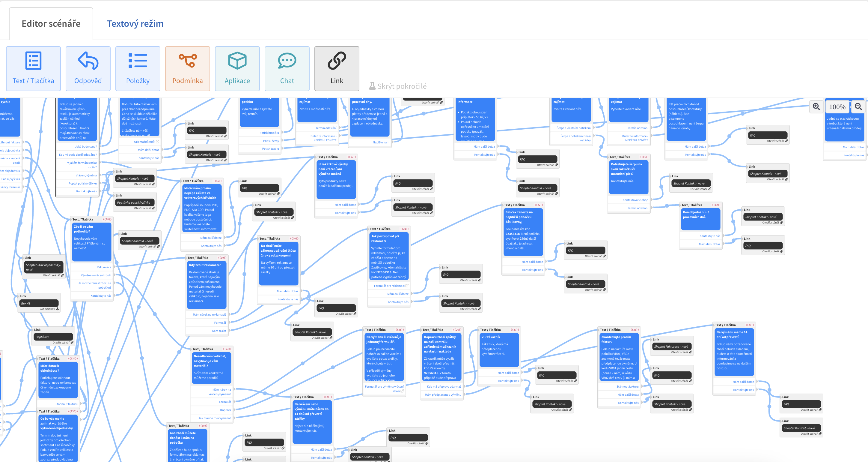Click the Stáhnout fakturu option in node 134

66,404
